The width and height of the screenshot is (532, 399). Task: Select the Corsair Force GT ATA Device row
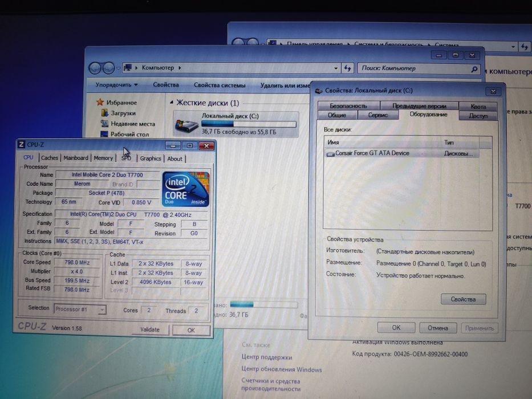(402, 153)
